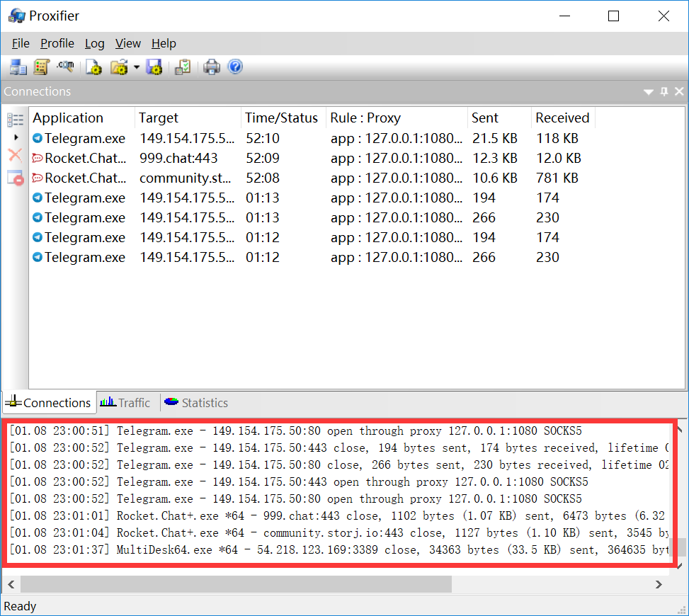The height and width of the screenshot is (616, 689).
Task: Click the 21.5 KB sent value
Action: (495, 138)
